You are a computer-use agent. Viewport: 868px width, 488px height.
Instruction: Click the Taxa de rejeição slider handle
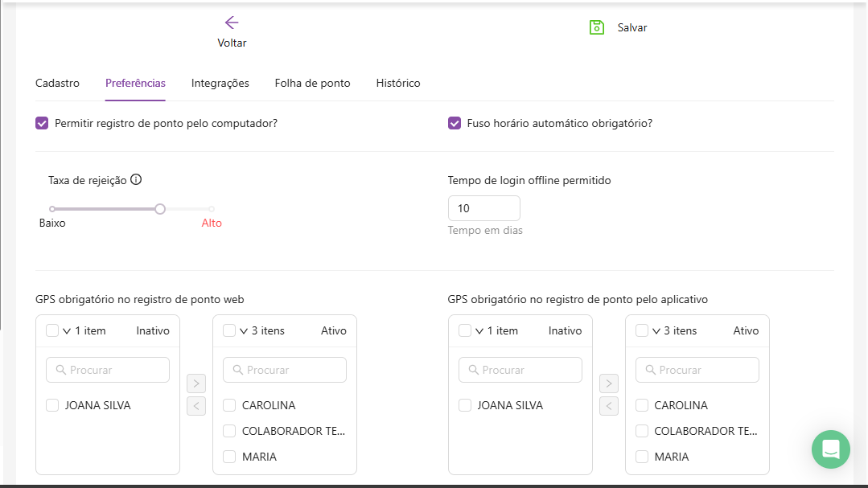click(160, 209)
